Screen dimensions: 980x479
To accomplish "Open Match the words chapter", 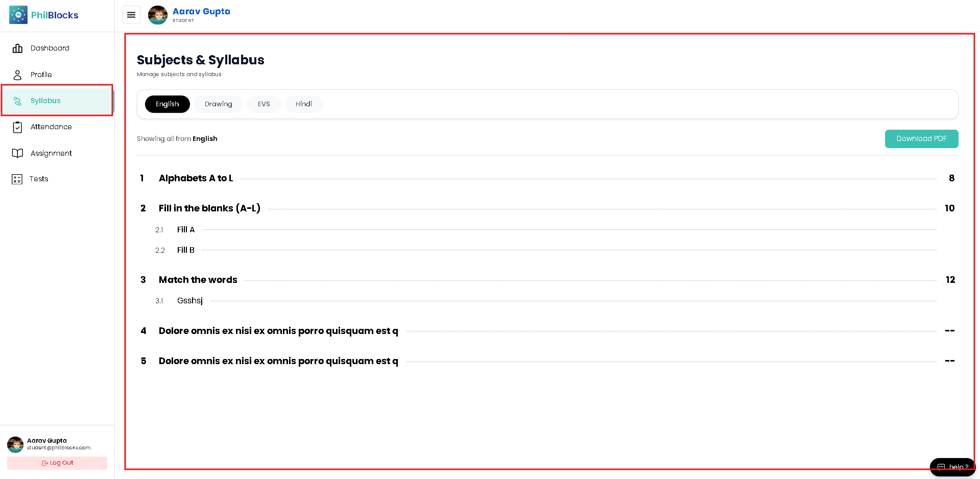I will coord(198,280).
